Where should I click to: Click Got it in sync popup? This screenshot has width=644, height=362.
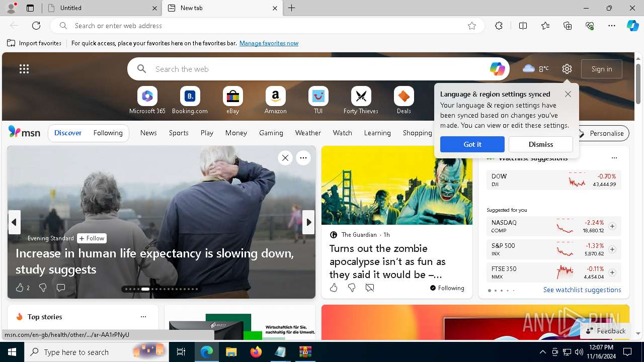click(472, 144)
